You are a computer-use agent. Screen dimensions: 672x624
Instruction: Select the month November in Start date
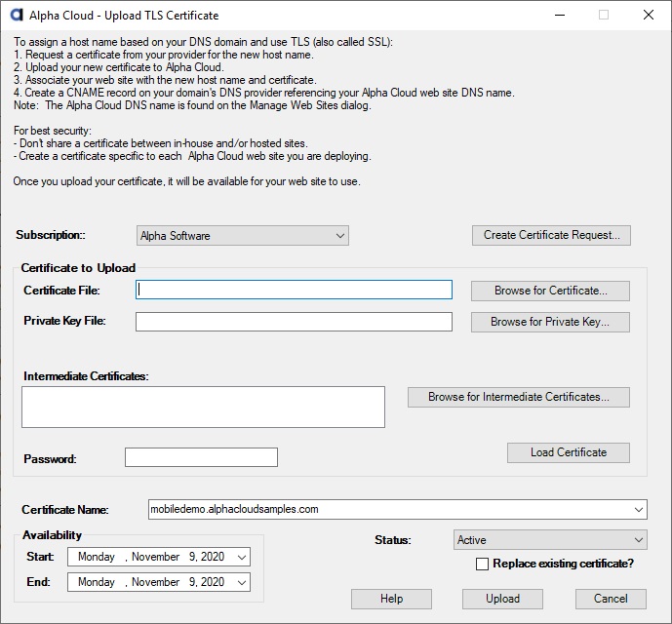(156, 557)
